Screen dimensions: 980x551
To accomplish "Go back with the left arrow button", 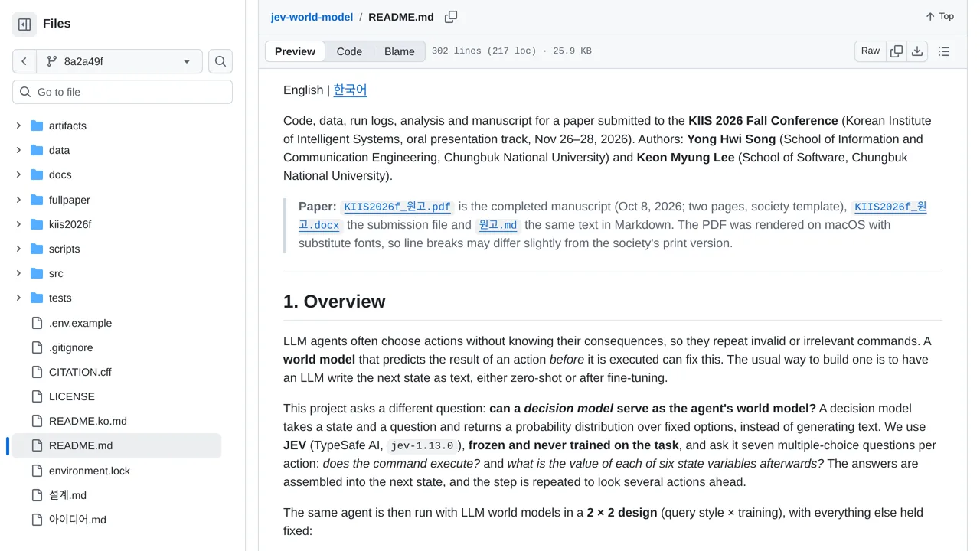I will 24,61.
